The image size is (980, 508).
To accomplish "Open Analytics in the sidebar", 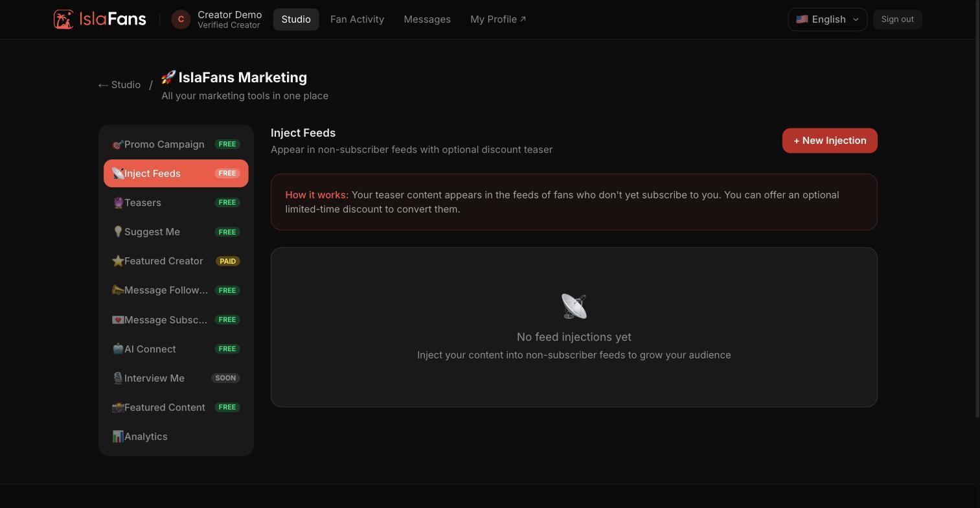I will pyautogui.click(x=176, y=437).
